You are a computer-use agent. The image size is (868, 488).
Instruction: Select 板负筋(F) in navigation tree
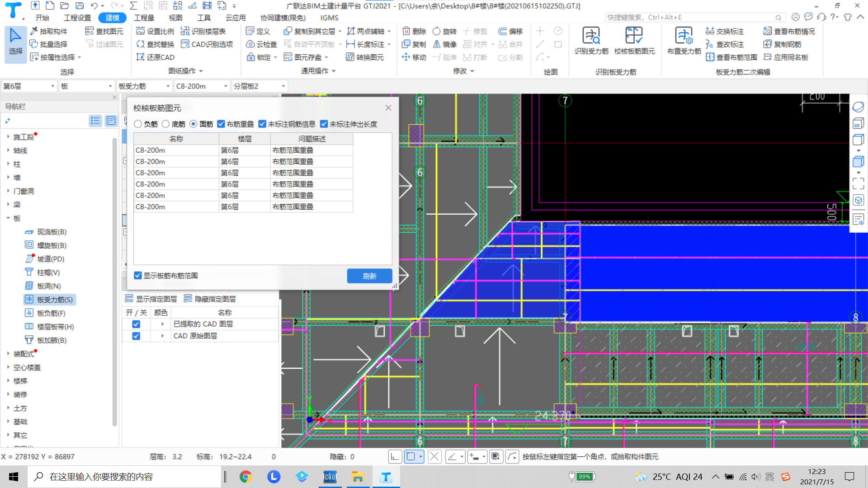coord(51,313)
